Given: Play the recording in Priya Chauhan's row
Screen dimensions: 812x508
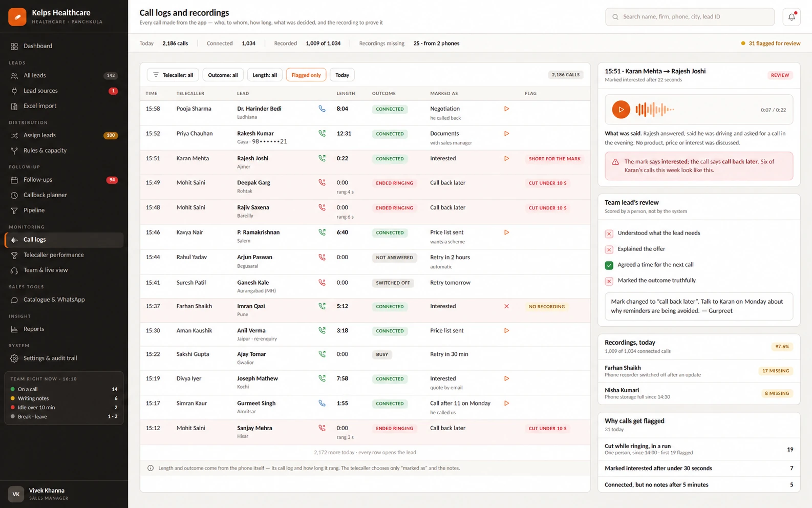Looking at the screenshot, I should click(x=506, y=134).
